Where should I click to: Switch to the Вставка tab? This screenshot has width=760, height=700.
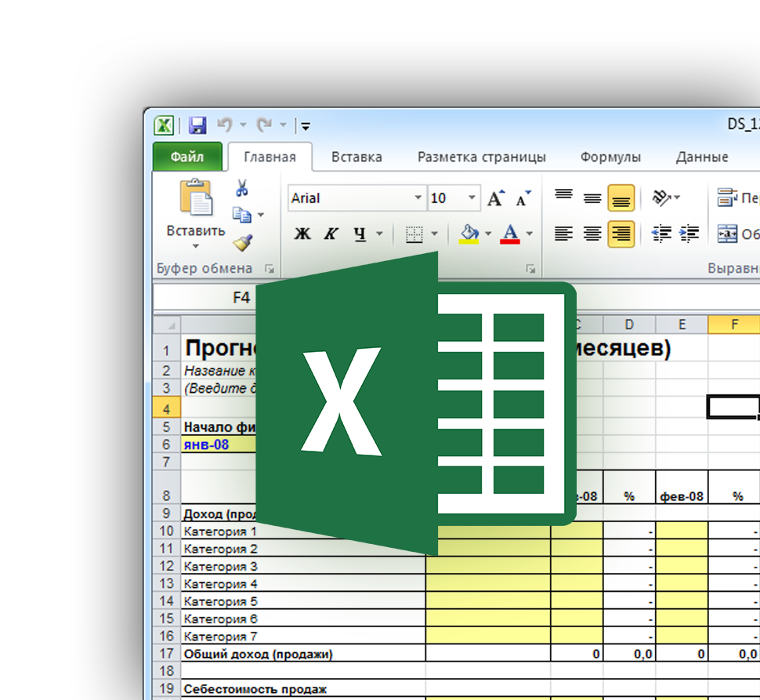356,157
